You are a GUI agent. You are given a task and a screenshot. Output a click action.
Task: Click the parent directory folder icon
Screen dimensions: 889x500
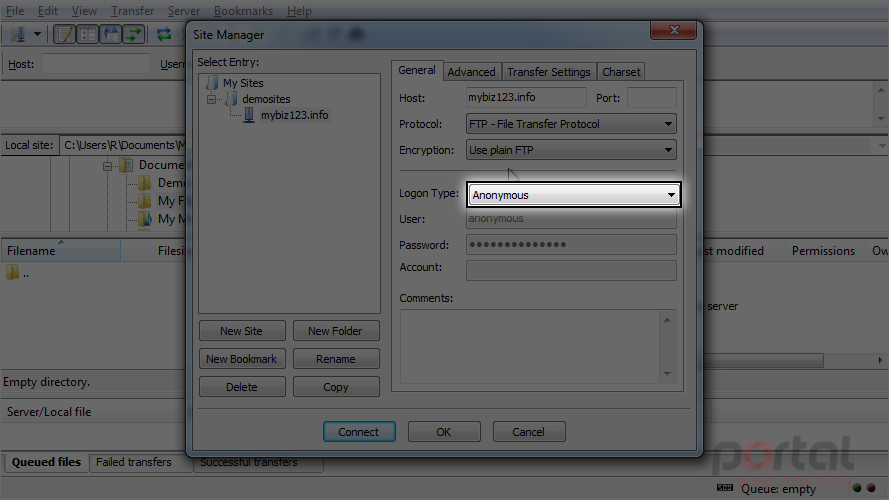pos(12,273)
